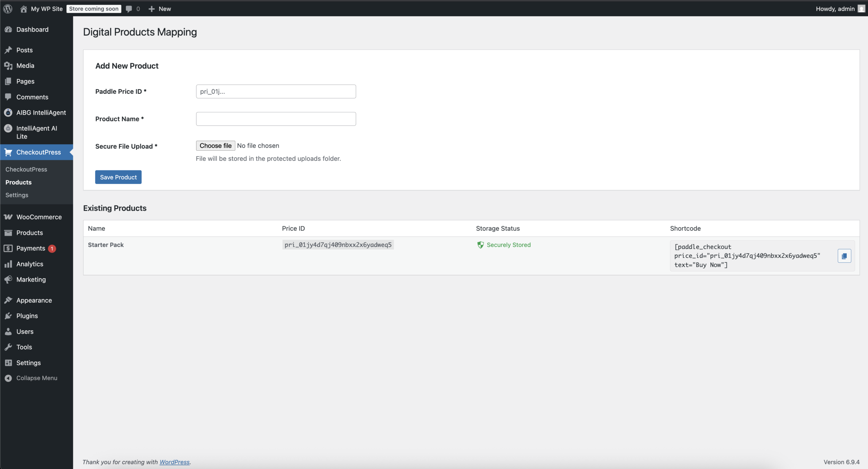The width and height of the screenshot is (868, 469).
Task: Click the Storage Status column header
Action: [x=498, y=228]
